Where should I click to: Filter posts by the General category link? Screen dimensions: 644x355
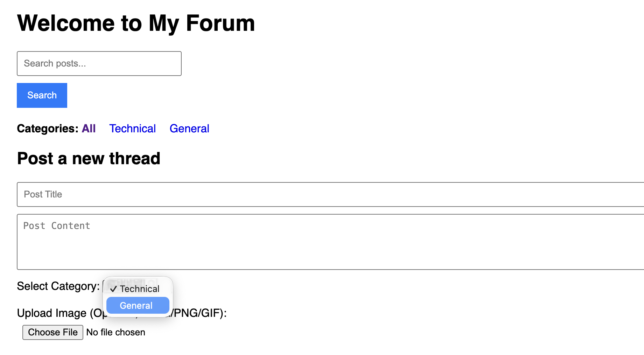coord(189,128)
